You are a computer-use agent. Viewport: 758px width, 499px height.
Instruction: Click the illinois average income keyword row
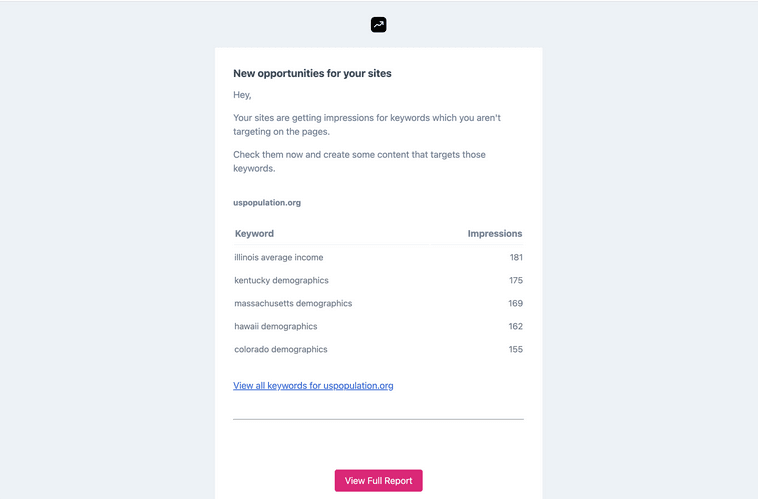[x=379, y=257]
